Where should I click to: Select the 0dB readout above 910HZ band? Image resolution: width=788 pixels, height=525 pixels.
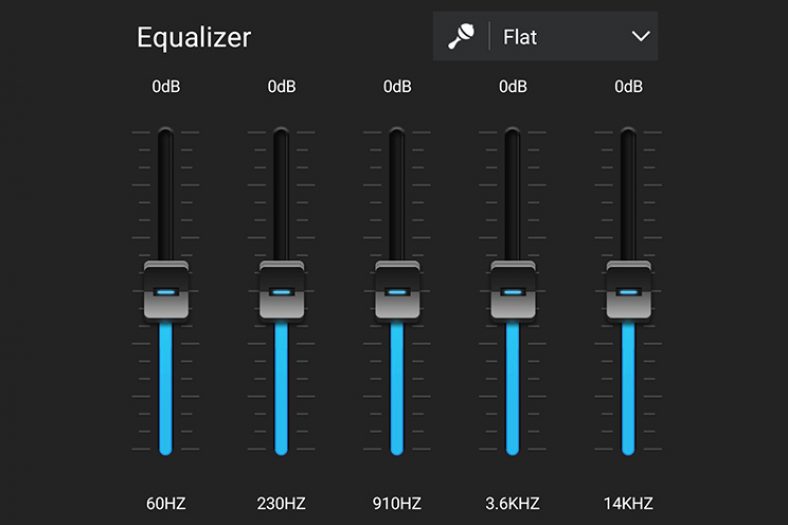397,87
